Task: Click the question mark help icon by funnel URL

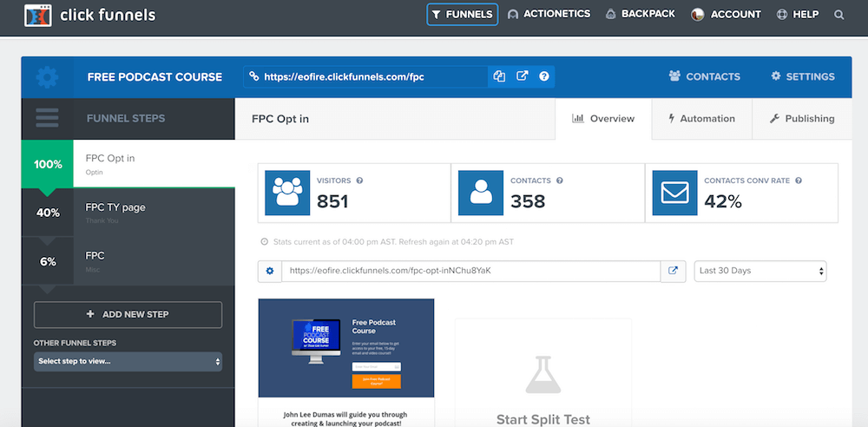Action: 544,76
